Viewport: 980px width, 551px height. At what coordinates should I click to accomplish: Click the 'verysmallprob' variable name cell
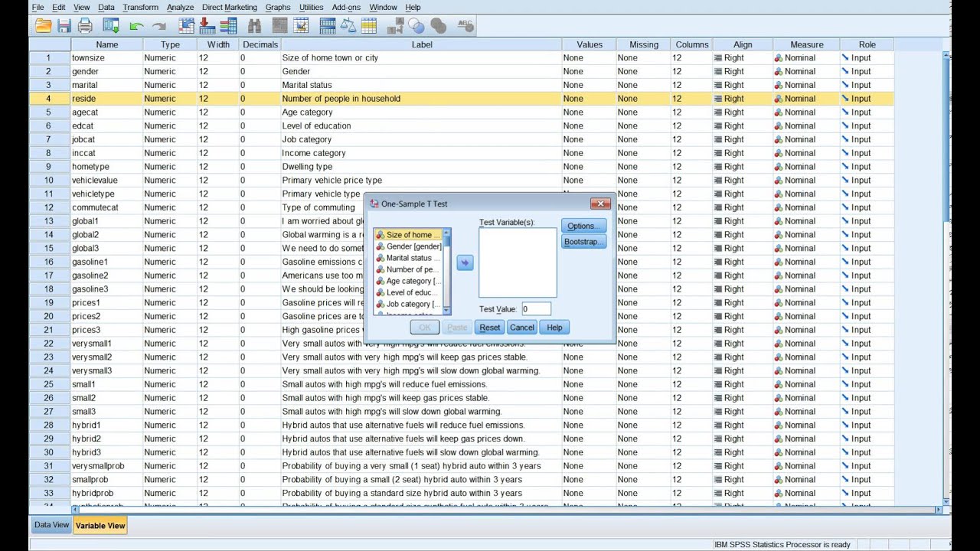point(107,465)
